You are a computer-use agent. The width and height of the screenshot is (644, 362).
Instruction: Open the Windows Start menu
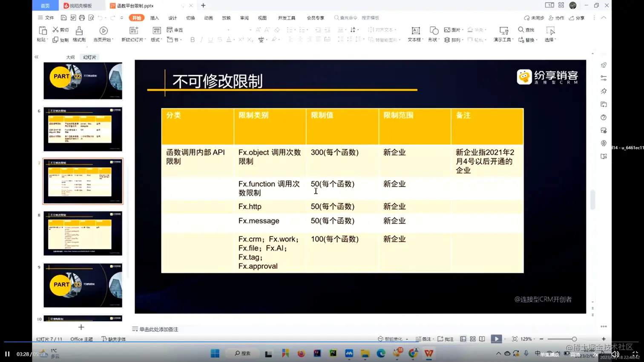pos(215,353)
